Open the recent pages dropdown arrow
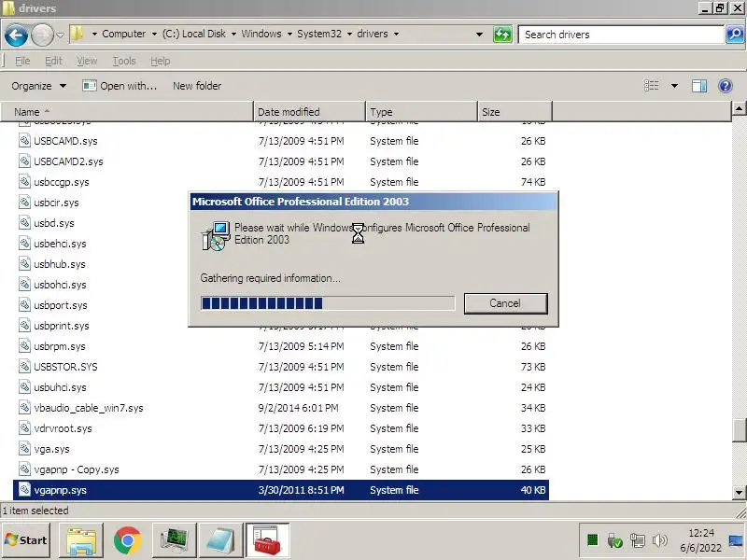 click(60, 35)
